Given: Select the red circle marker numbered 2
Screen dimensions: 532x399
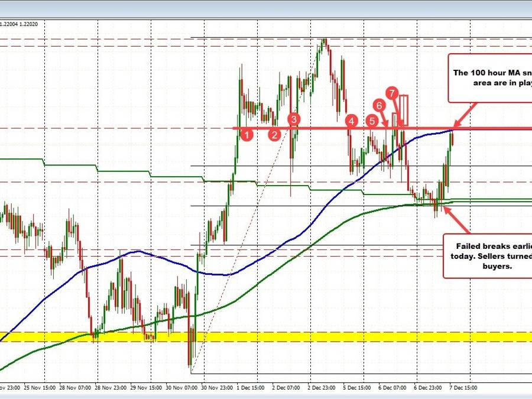Looking at the screenshot, I should coord(274,134).
